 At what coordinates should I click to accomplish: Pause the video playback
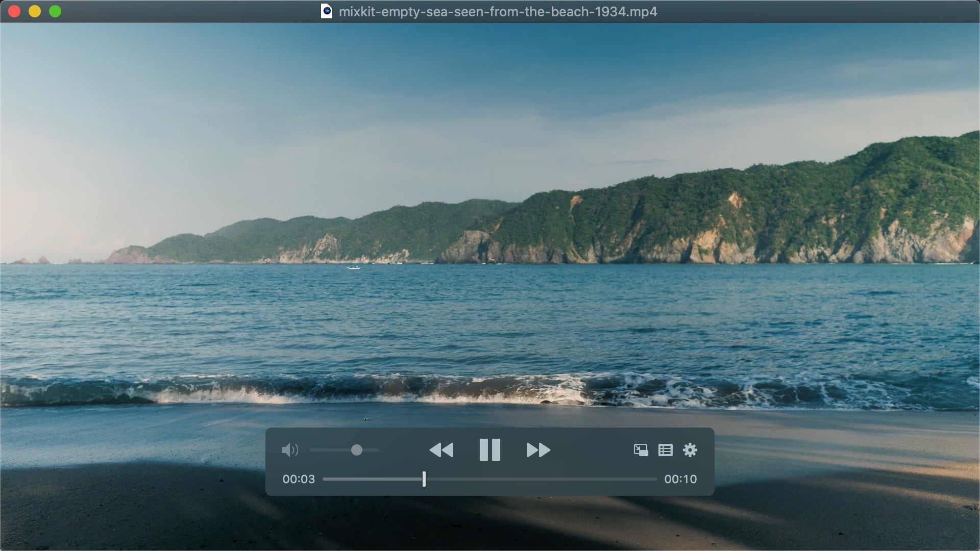[x=489, y=450]
